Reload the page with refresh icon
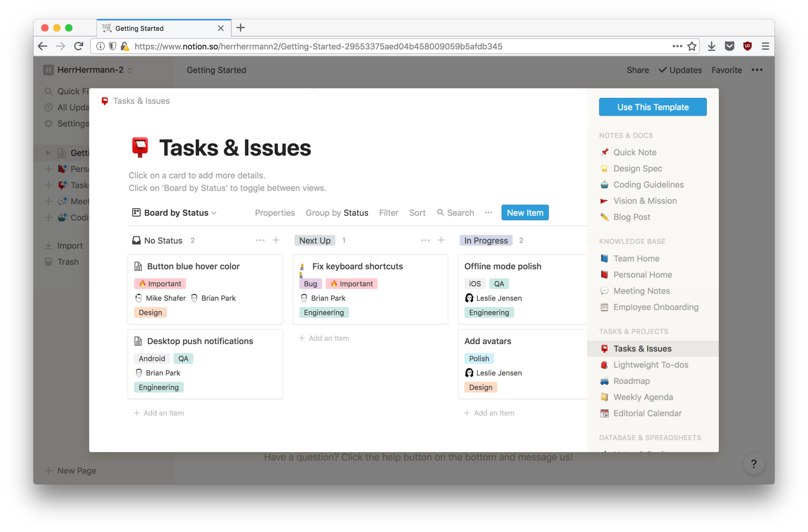 click(79, 47)
